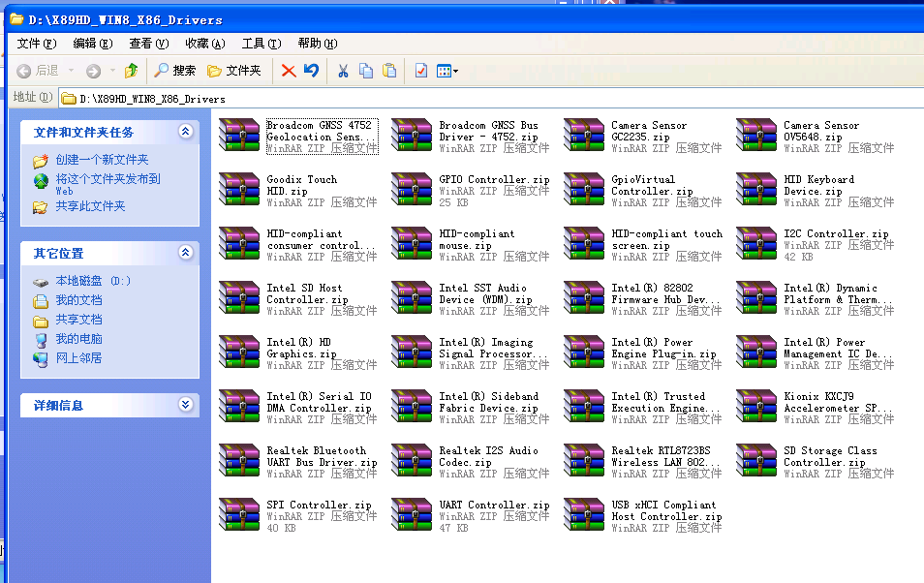Expand the 详细信息 panel

pos(186,405)
